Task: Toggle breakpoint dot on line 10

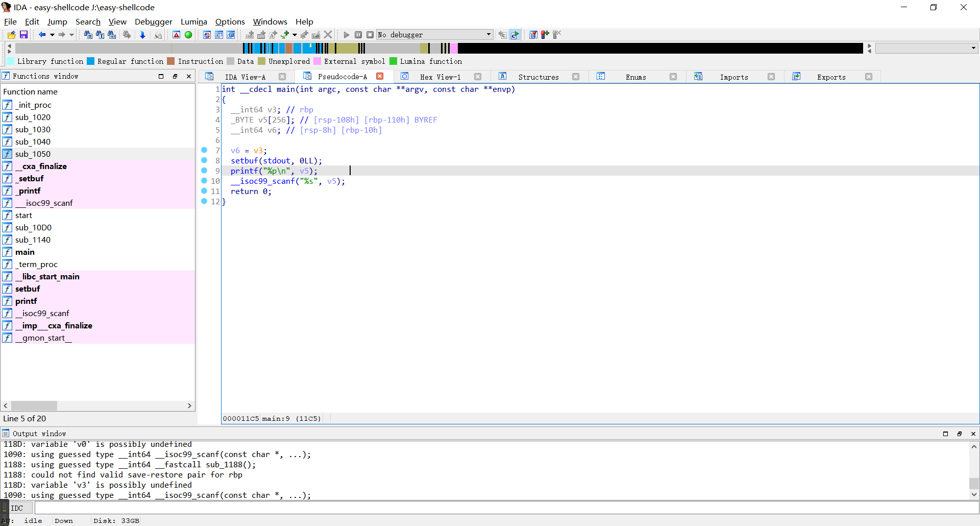Action: coord(204,181)
